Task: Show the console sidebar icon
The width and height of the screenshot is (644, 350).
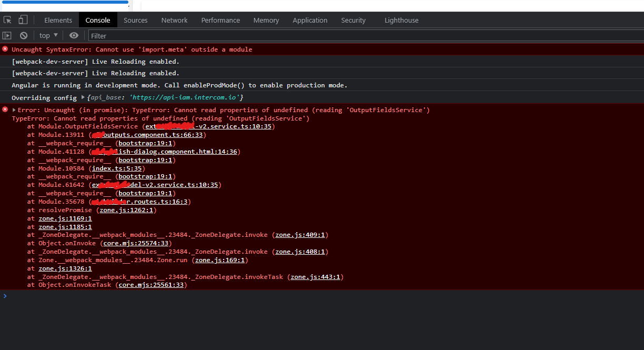Action: (x=7, y=35)
